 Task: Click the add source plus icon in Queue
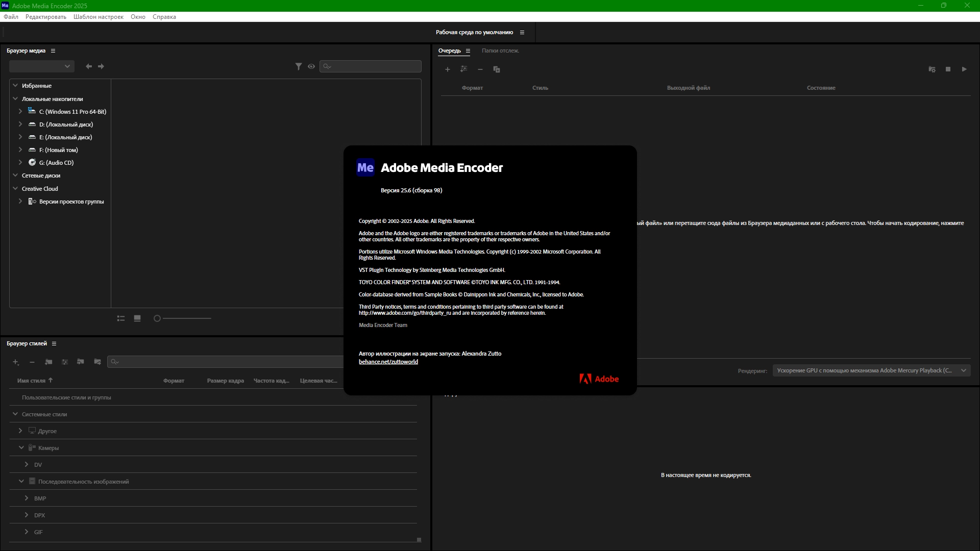[447, 69]
